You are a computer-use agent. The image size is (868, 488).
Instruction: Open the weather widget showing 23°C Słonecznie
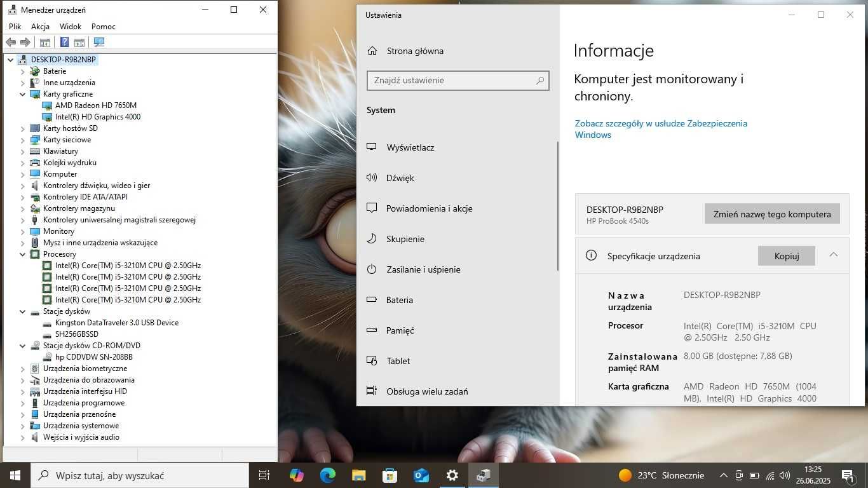[661, 475]
